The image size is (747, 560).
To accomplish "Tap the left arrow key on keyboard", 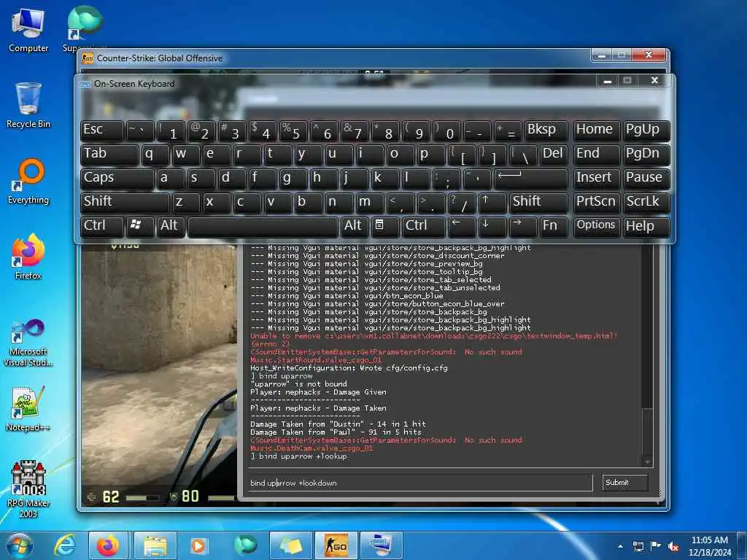I will (461, 226).
